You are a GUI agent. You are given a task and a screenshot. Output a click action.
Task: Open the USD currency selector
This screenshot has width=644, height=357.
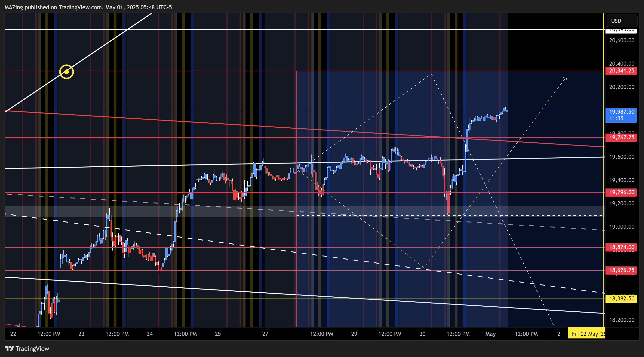(x=622, y=21)
